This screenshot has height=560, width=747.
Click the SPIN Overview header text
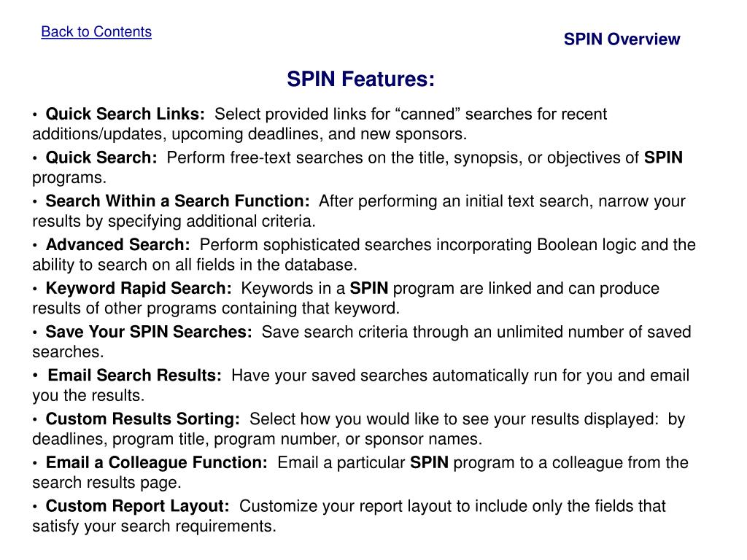pyautogui.click(x=622, y=39)
